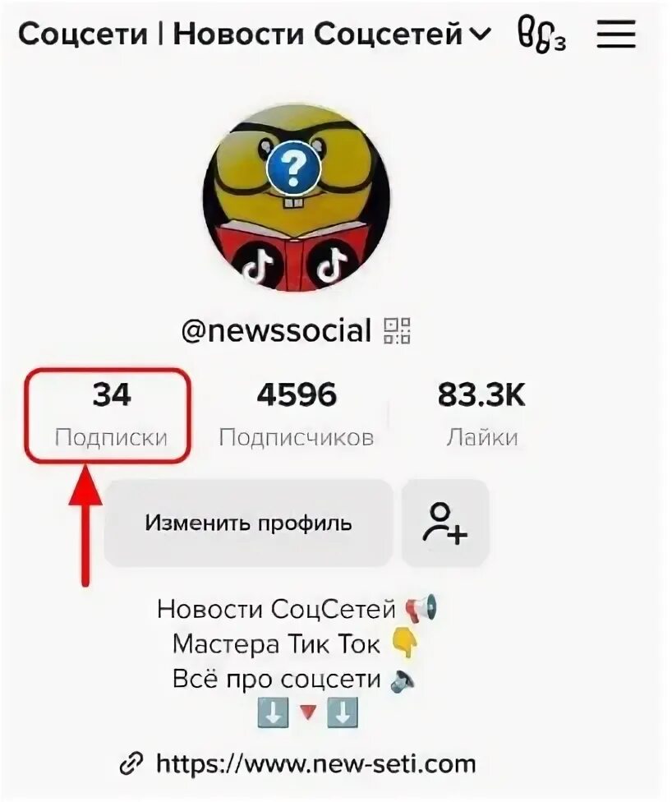View the 83.3K Лайки count
Image resolution: width=672 pixels, height=802 pixels.
click(x=481, y=415)
